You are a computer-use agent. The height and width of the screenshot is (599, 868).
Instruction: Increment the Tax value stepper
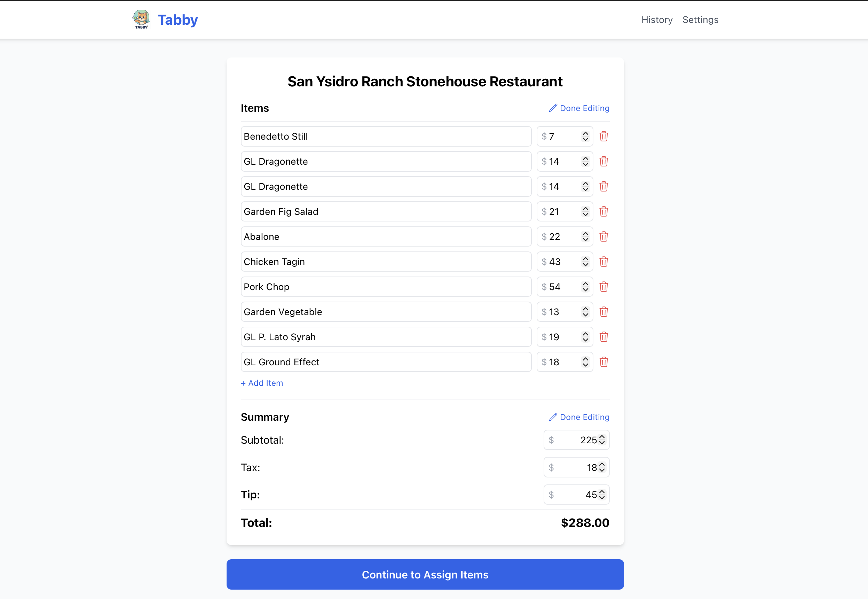[602, 464]
